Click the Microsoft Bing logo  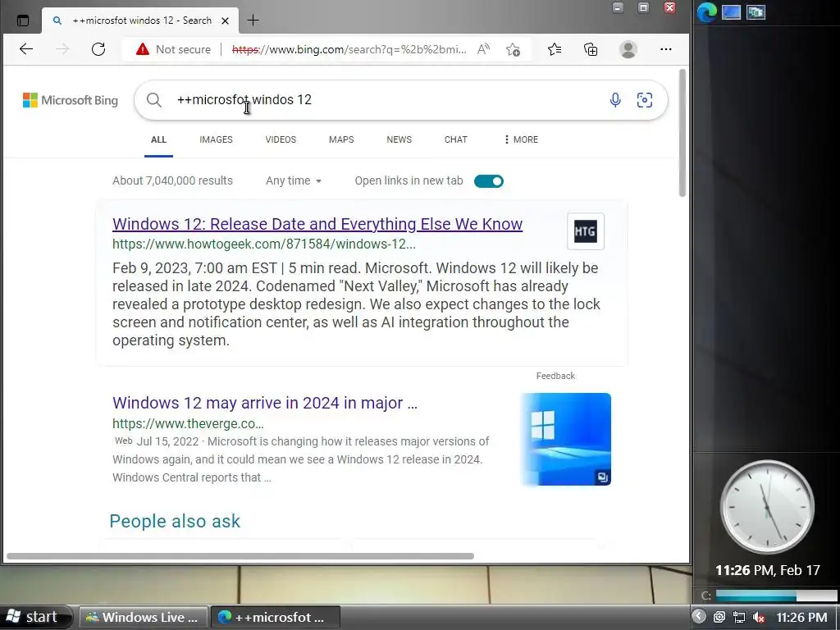tap(71, 100)
